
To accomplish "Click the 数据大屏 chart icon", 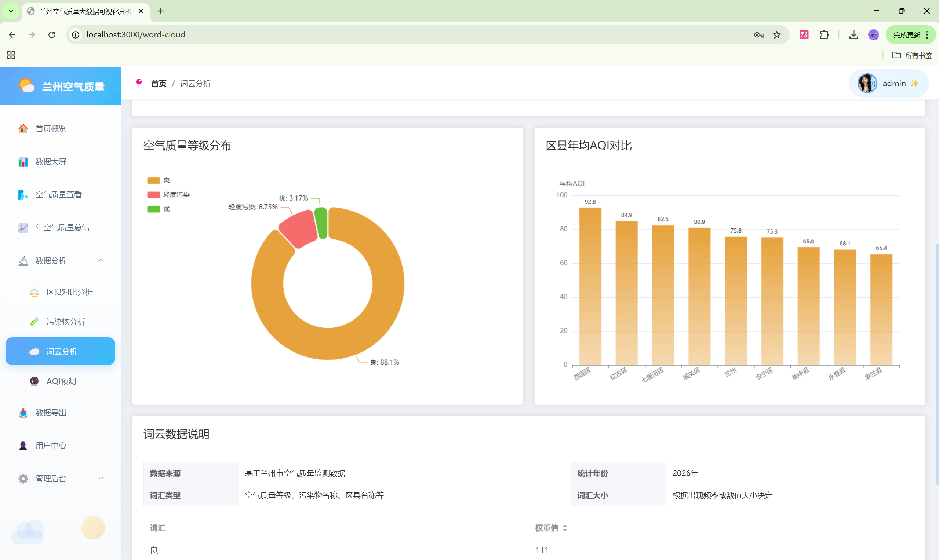I will pos(23,162).
